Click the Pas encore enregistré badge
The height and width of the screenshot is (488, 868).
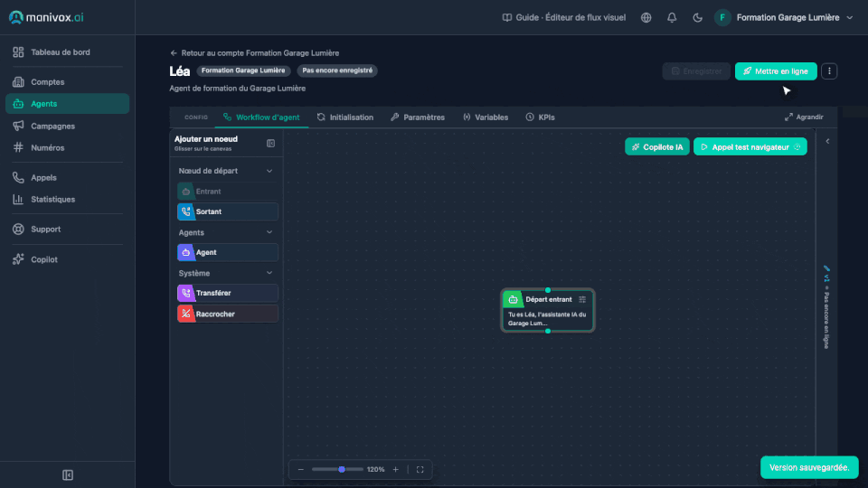pos(337,70)
